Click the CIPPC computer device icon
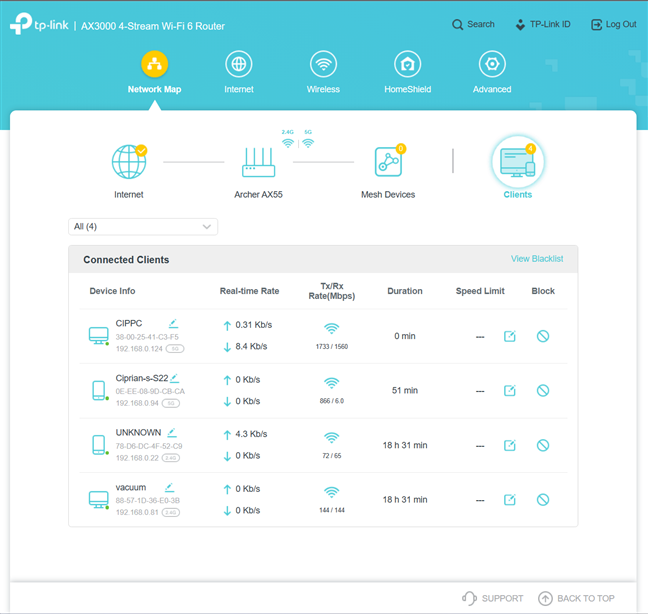 coord(99,336)
